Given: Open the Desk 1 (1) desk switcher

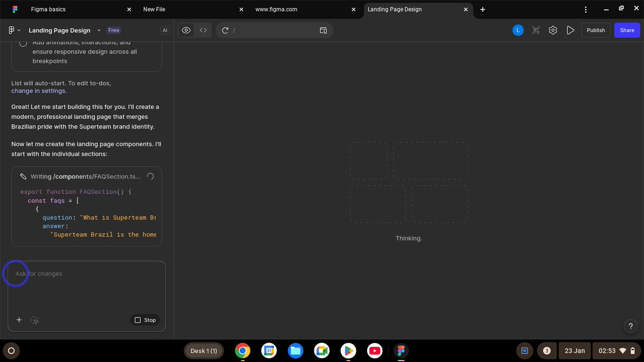Looking at the screenshot, I should pyautogui.click(x=204, y=351).
